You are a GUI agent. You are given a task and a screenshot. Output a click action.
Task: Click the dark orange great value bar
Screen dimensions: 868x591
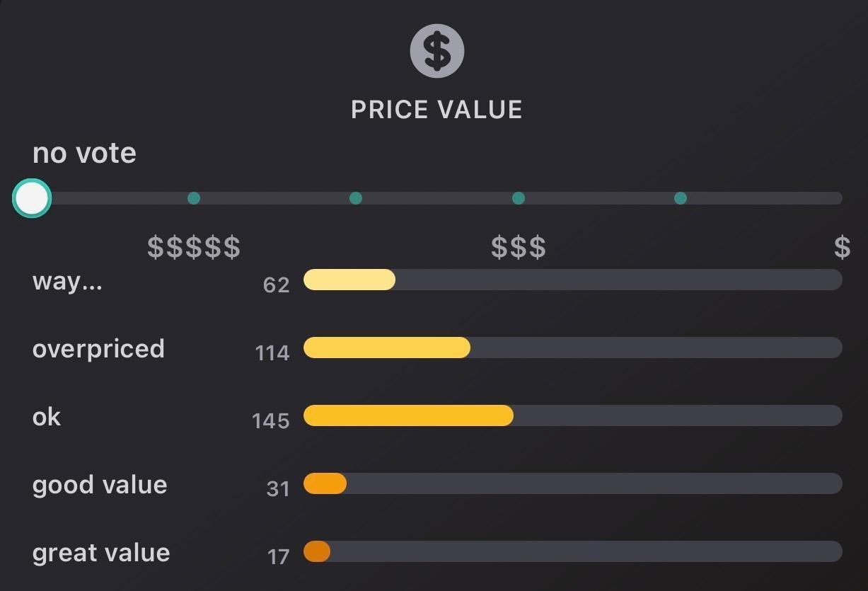click(x=317, y=551)
